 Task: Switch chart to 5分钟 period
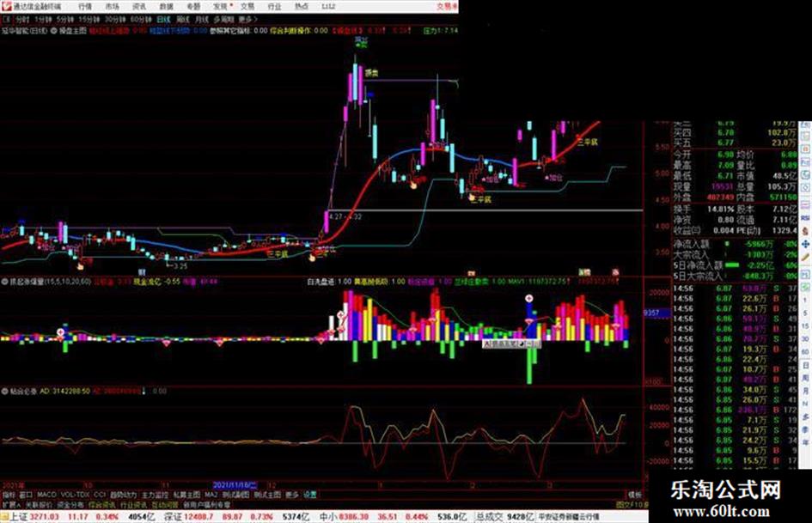65,20
